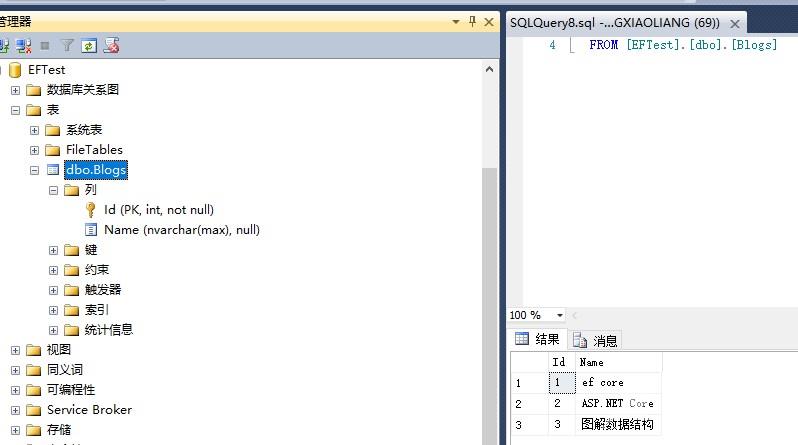Click the Object Explorer scroll-up arrow
This screenshot has height=445, width=798.
click(490, 69)
